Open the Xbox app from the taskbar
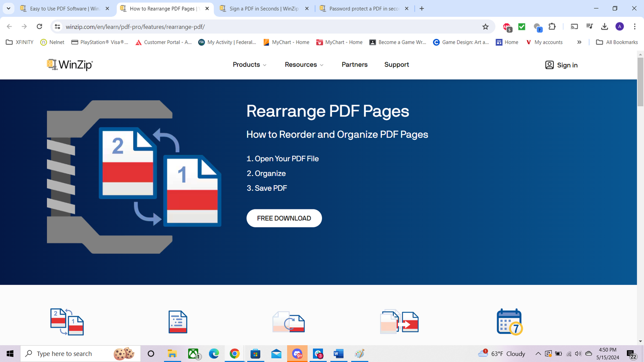 pos(194,354)
